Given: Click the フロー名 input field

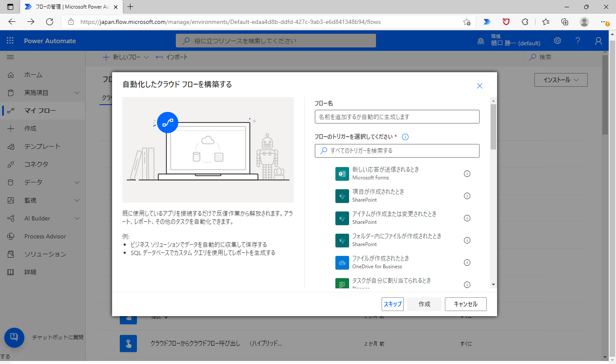Looking at the screenshot, I should point(397,117).
